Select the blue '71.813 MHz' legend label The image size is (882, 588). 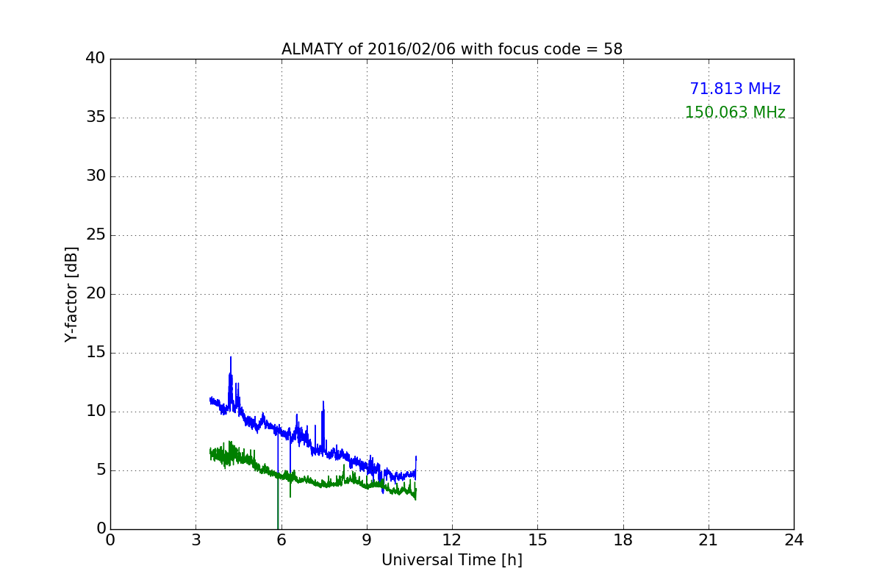point(735,89)
